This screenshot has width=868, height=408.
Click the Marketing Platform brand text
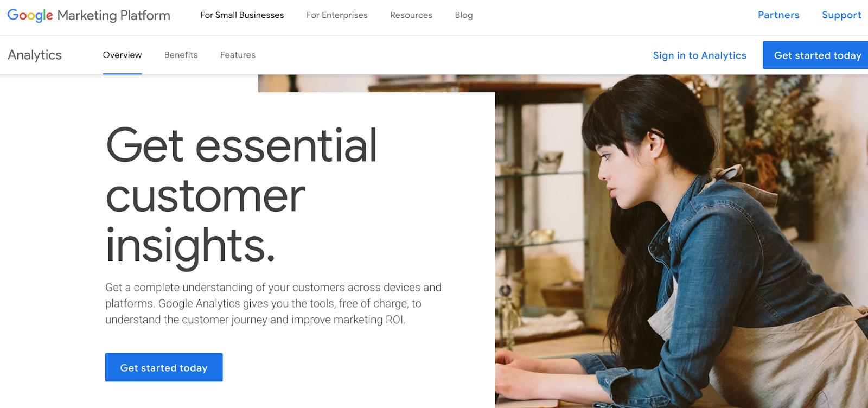coord(114,15)
